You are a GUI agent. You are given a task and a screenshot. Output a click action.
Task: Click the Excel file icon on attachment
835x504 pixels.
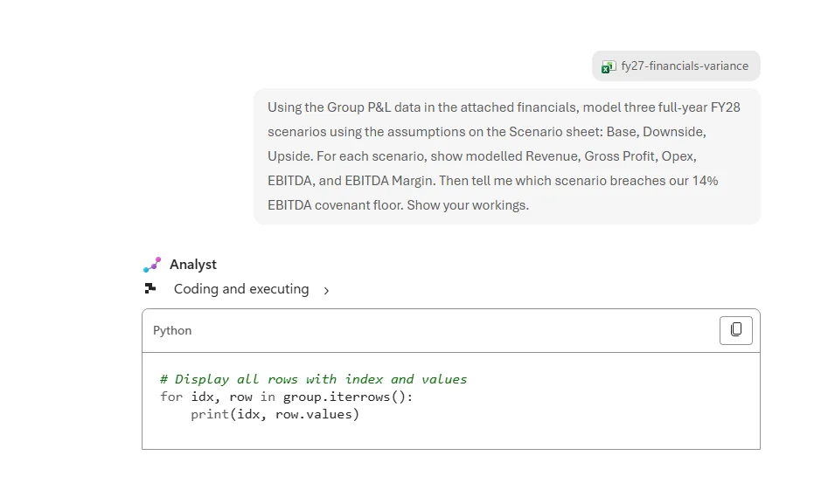pyautogui.click(x=609, y=66)
